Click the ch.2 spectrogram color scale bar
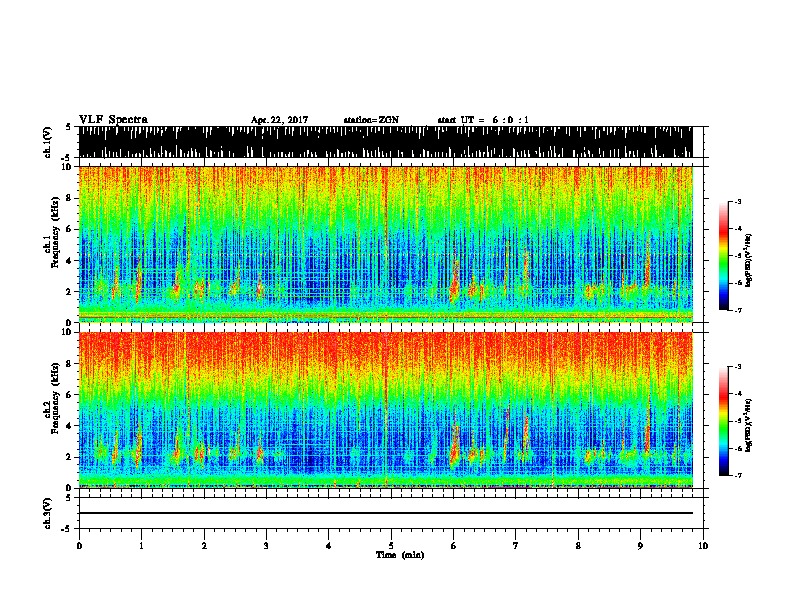This screenshot has width=792, height=612. pos(723,421)
